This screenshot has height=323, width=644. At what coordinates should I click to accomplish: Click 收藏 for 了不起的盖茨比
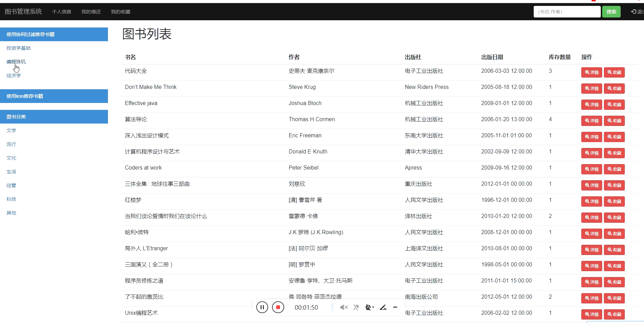(x=614, y=298)
